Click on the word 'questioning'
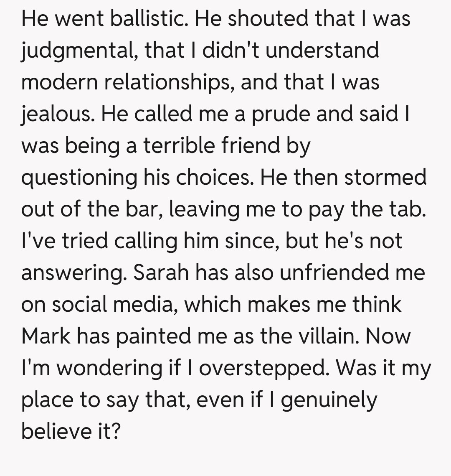 79,177
